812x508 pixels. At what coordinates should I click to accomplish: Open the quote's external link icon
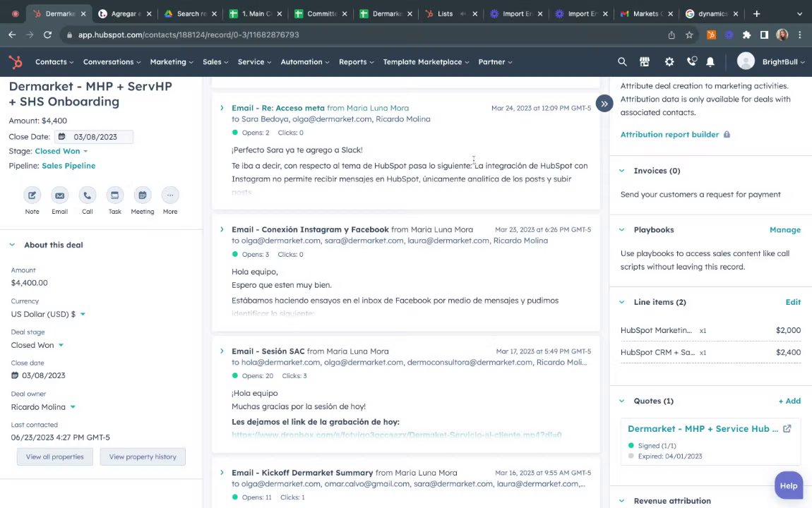pyautogui.click(x=787, y=429)
